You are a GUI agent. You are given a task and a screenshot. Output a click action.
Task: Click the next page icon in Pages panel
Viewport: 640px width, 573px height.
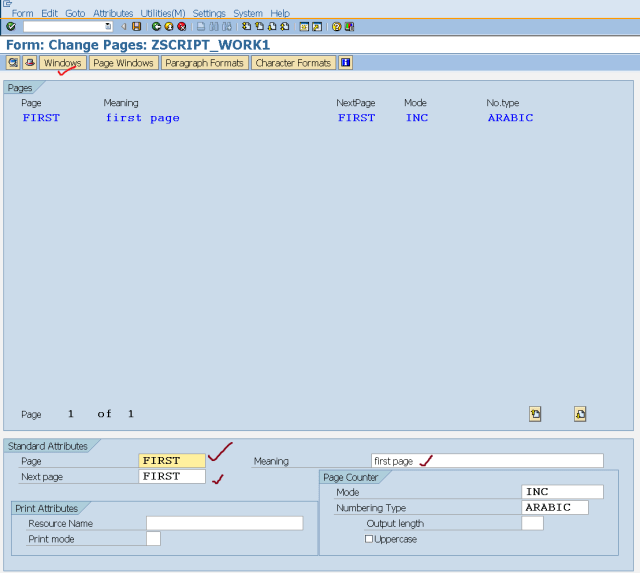coord(580,413)
